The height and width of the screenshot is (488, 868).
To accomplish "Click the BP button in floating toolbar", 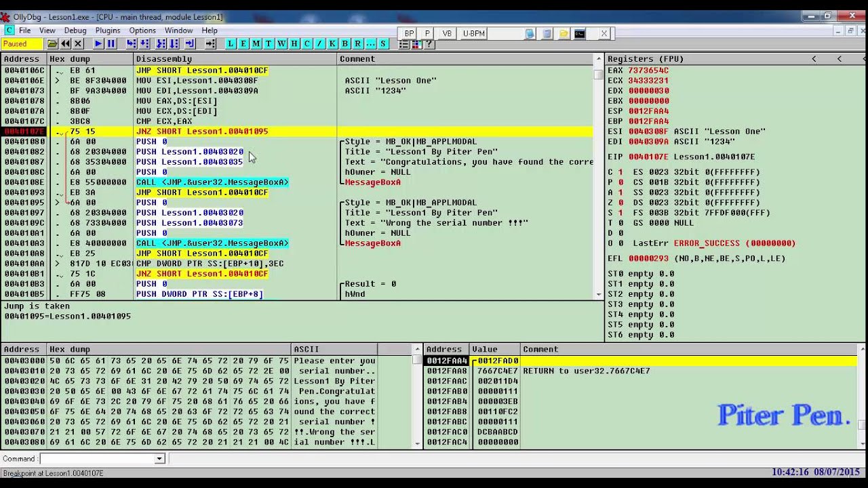I will click(x=409, y=33).
